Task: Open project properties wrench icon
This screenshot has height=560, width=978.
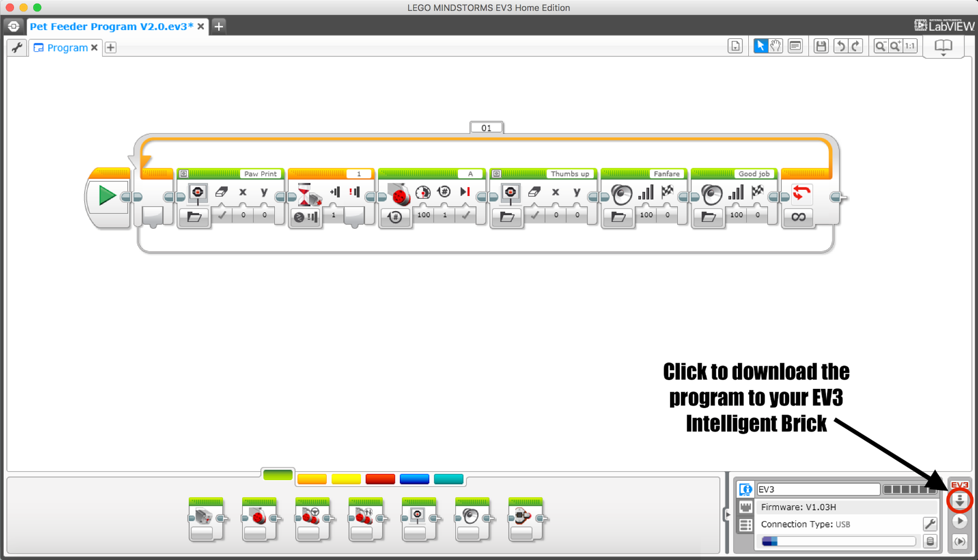Action: (x=17, y=48)
